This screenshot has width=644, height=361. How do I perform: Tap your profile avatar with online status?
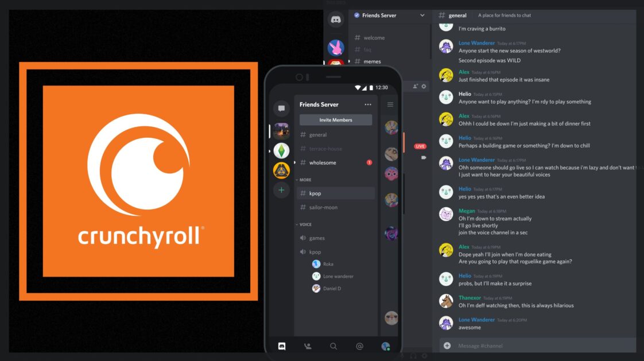point(385,346)
